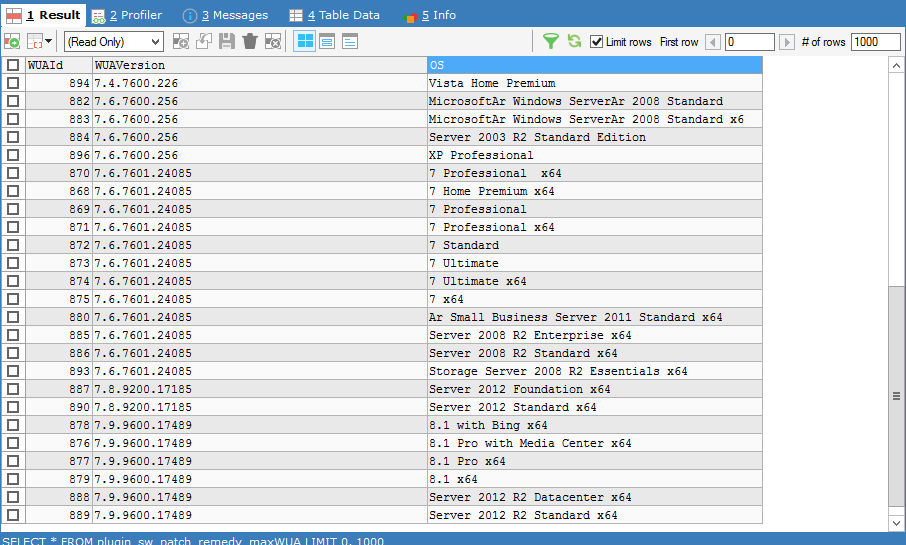Click the next page arrow beside First row
This screenshot has height=545, width=906.
(x=787, y=42)
